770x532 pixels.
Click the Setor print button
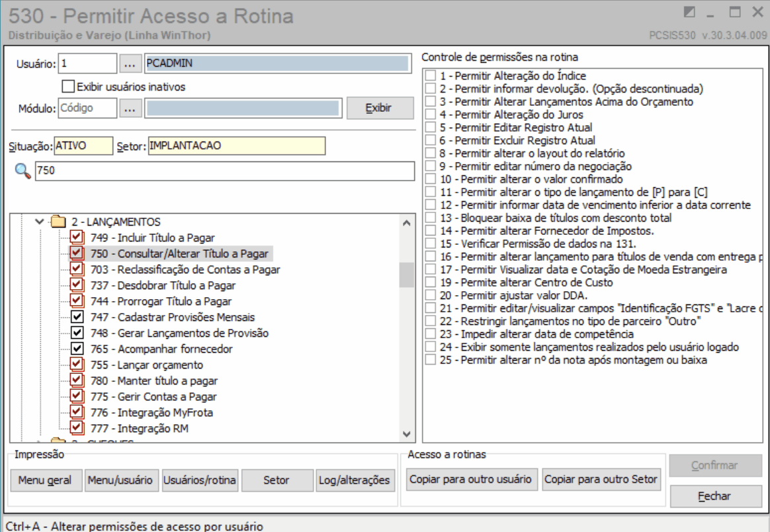click(x=277, y=480)
